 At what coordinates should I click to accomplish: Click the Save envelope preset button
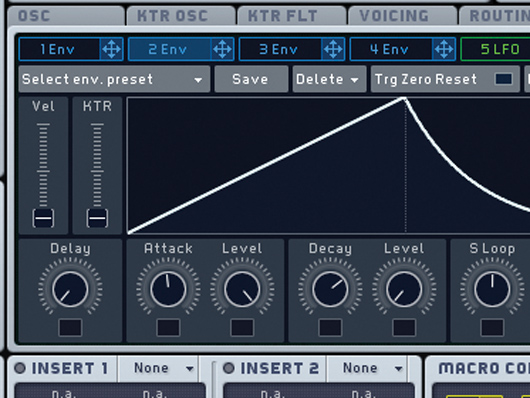tap(251, 79)
